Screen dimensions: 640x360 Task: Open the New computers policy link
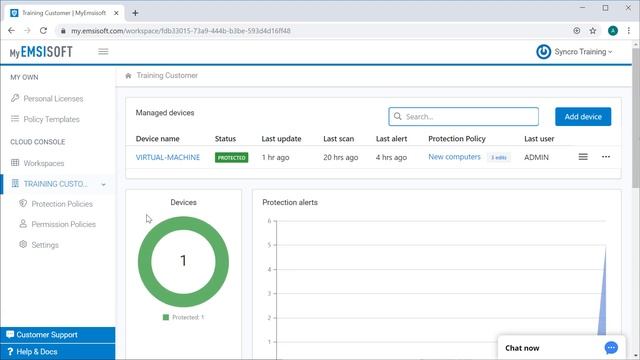pyautogui.click(x=454, y=157)
